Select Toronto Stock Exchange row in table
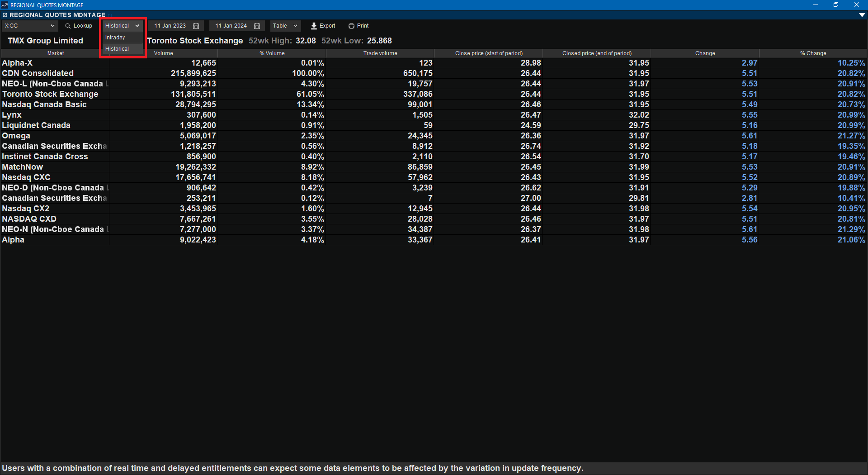Viewport: 868px width, 475px height. click(x=434, y=94)
